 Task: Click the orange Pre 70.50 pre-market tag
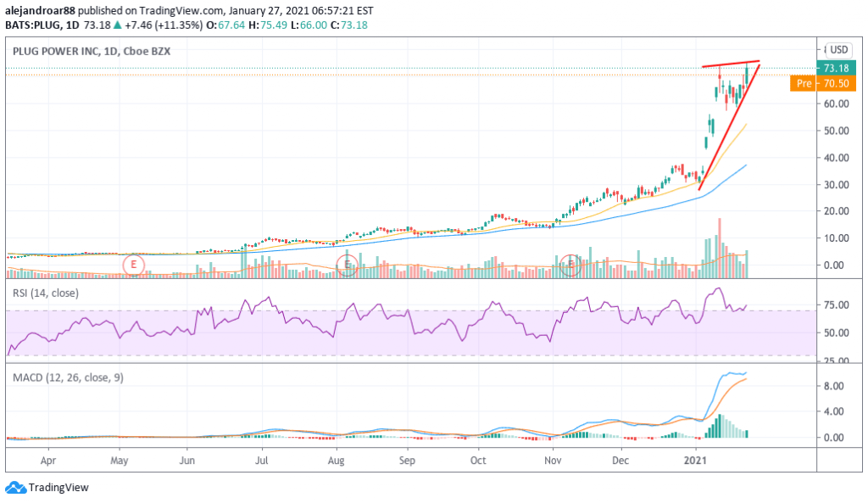pos(821,83)
